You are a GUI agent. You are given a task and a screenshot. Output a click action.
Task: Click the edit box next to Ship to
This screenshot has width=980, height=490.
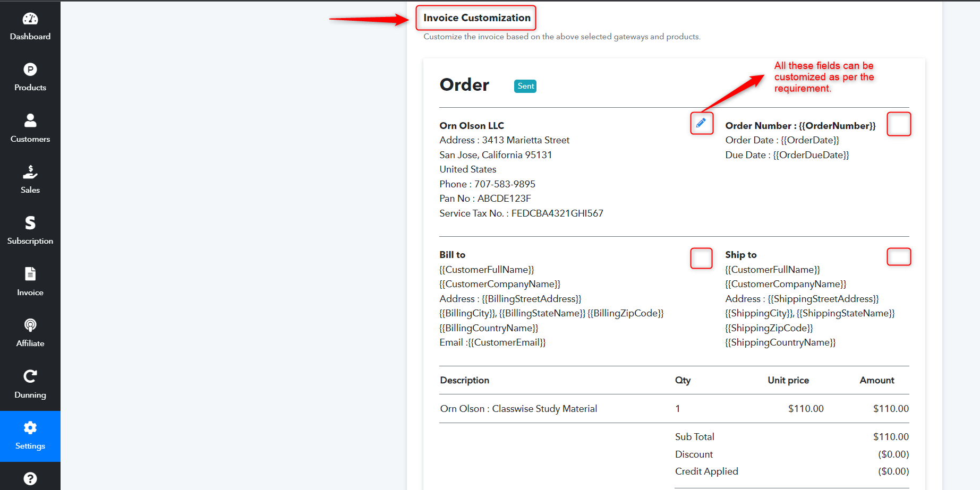(x=899, y=256)
